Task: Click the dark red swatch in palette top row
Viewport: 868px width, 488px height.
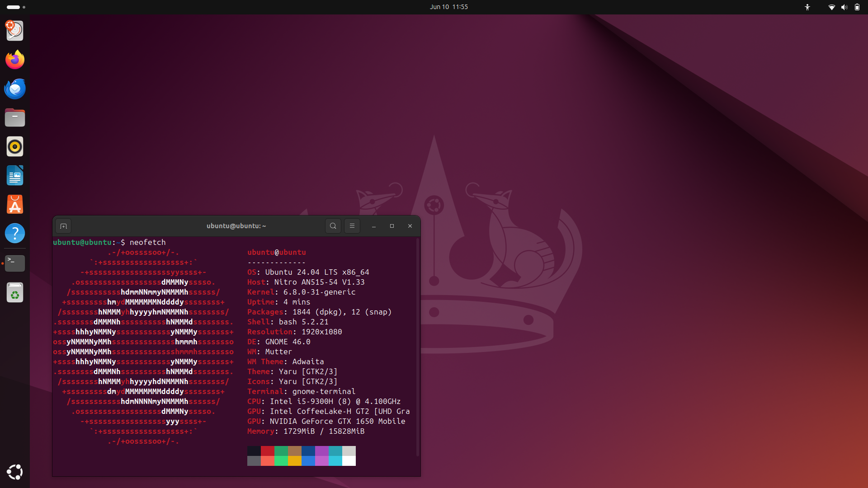Action: point(268,451)
